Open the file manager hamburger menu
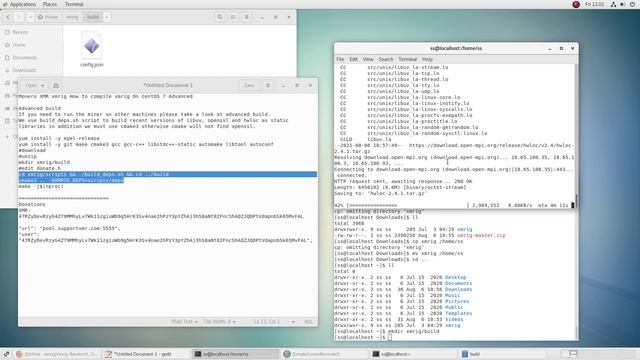This screenshot has width=640, height=360. [247, 17]
